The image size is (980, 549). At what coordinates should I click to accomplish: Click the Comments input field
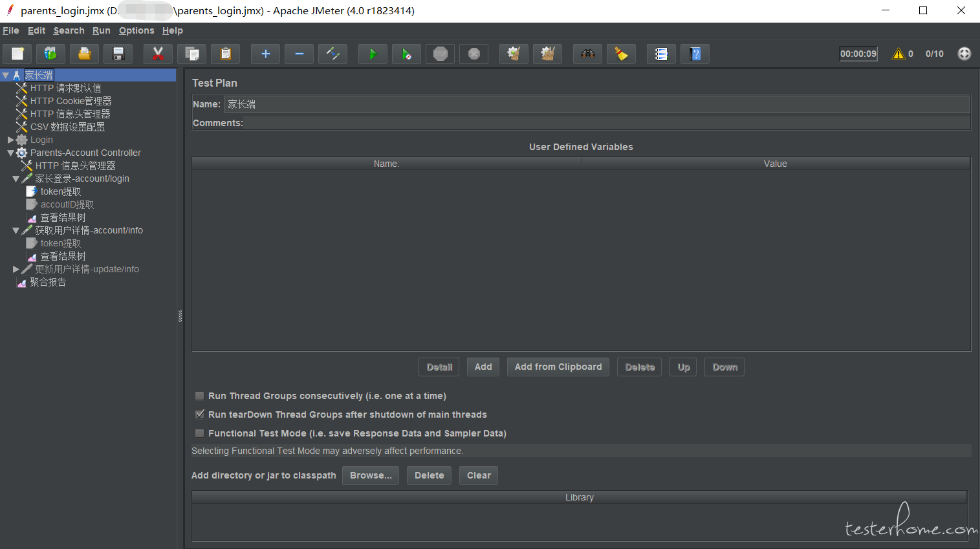607,123
